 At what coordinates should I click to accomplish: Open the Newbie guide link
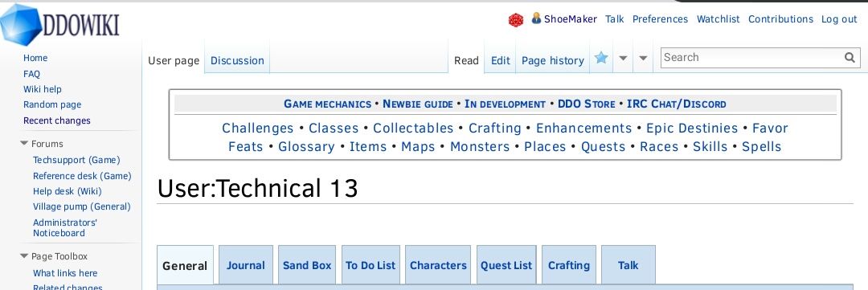[x=417, y=104]
